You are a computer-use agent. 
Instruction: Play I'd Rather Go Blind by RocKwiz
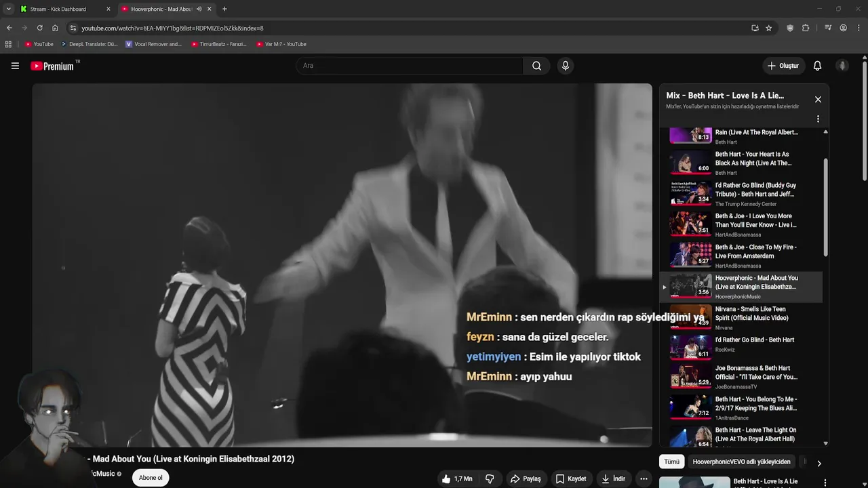[x=742, y=347]
